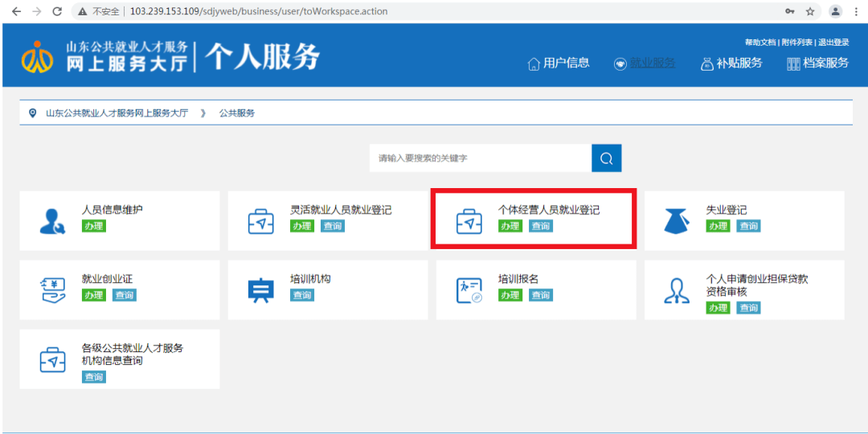This screenshot has width=868, height=434.
Task: Click the 退出登录 logout link
Action: [x=833, y=43]
